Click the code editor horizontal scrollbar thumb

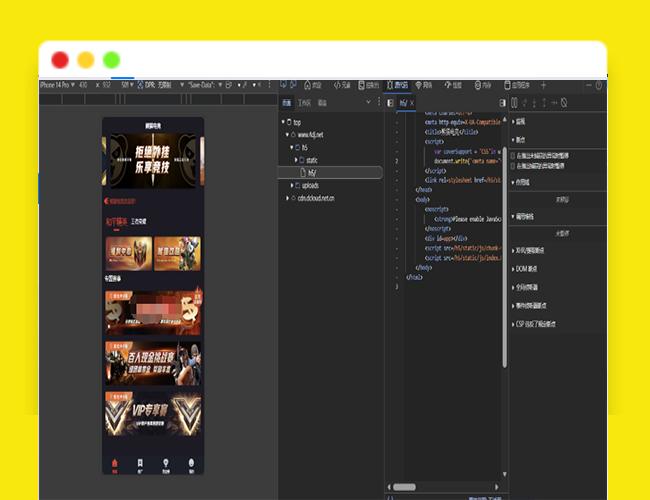point(404,487)
